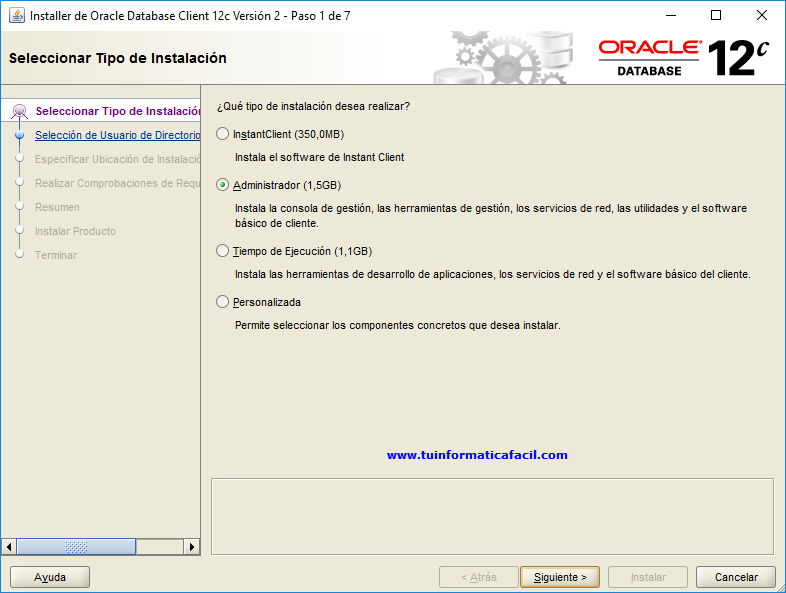
Task: Click the empty message text area
Action: tap(492, 516)
